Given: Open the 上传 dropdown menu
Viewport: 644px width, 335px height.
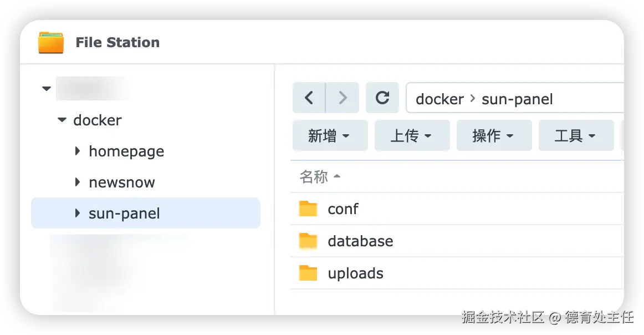Looking at the screenshot, I should pyautogui.click(x=412, y=136).
